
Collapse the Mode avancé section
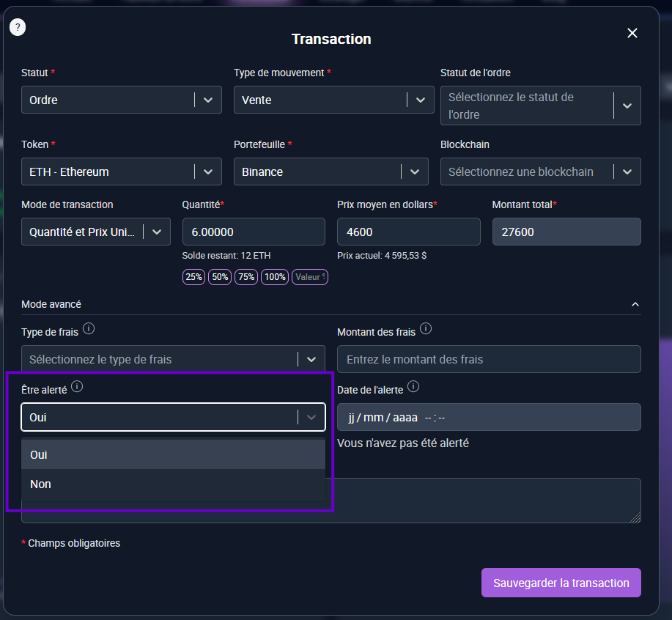(x=635, y=304)
